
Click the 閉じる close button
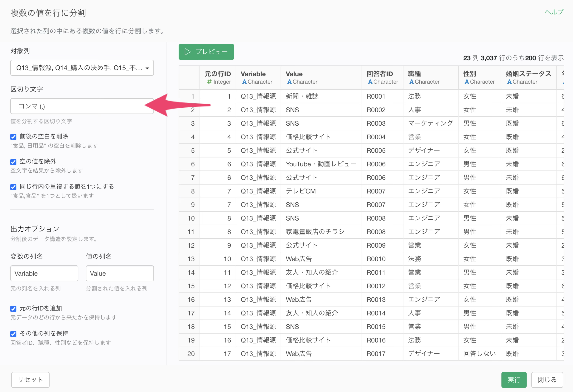pyautogui.click(x=547, y=380)
